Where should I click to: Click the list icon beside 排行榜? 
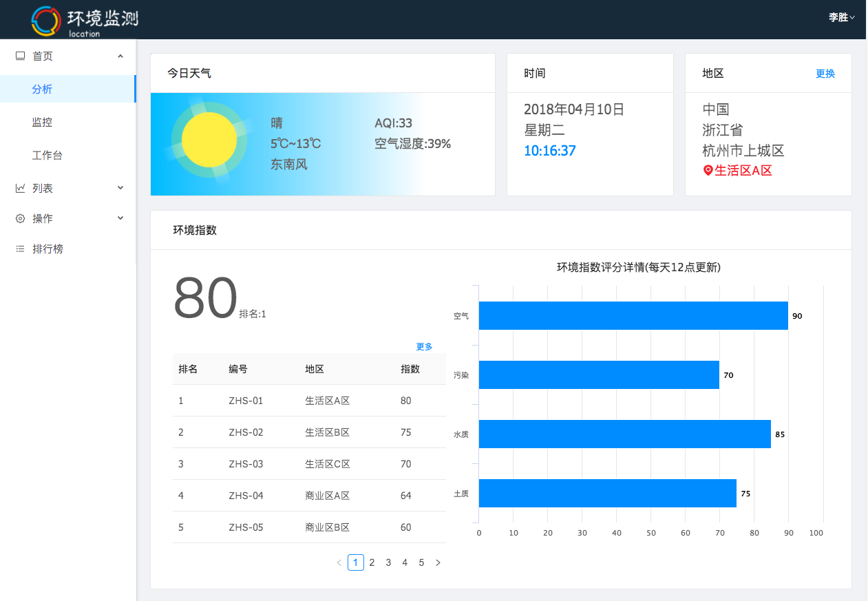click(x=21, y=249)
